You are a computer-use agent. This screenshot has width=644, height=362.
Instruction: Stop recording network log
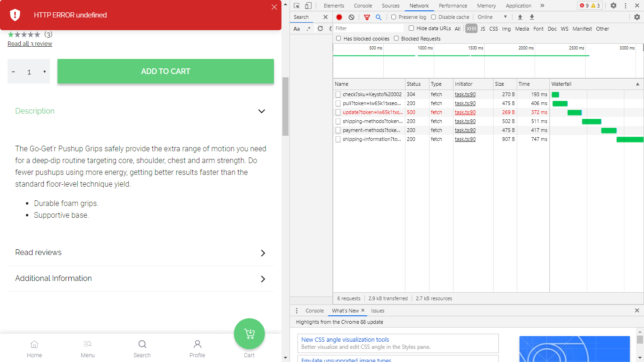[x=339, y=16]
